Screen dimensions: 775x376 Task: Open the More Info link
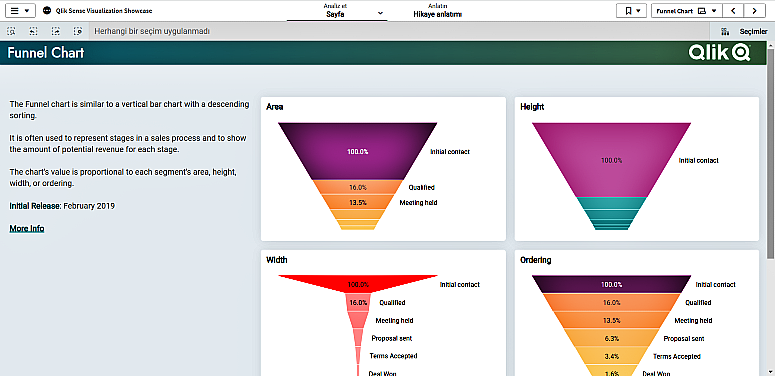pyautogui.click(x=27, y=228)
